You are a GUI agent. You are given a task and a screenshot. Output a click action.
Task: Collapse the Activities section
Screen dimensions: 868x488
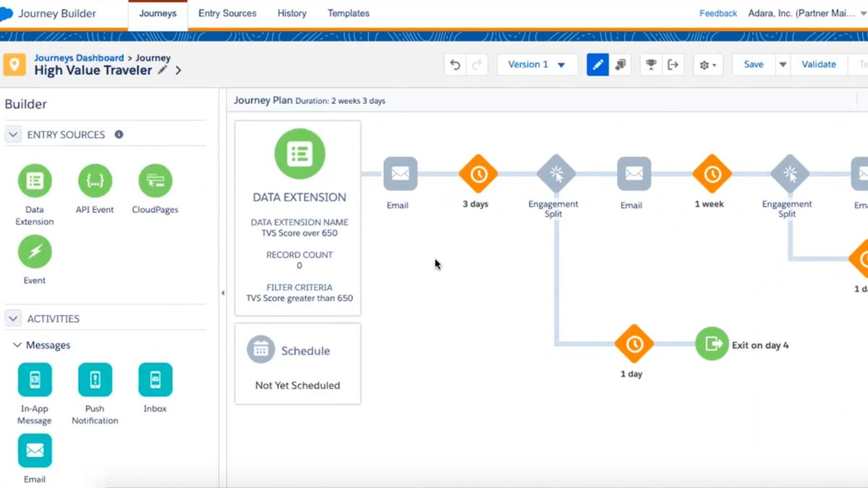coord(13,318)
